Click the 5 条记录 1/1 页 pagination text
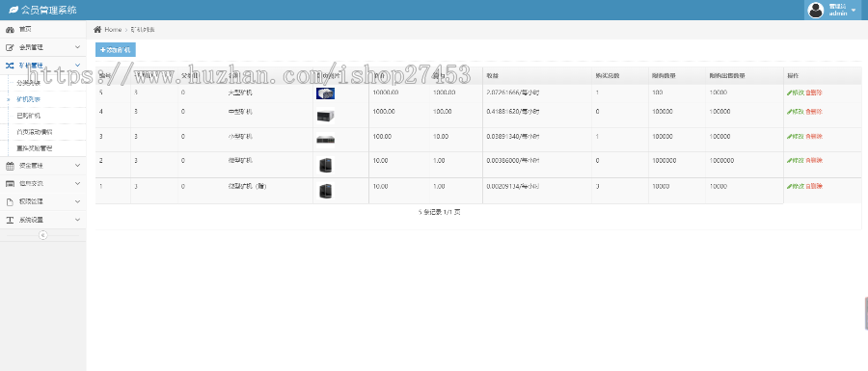Screen dimensions: 868x371 [440, 212]
